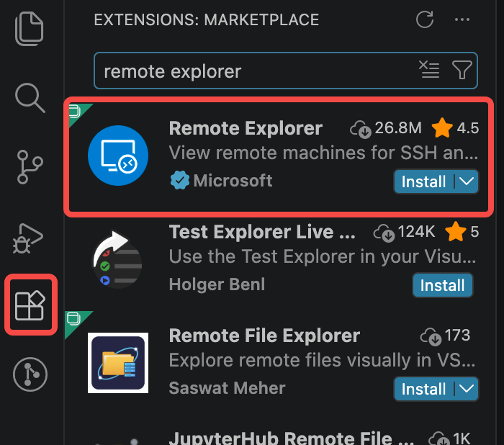Expand Remote File Explorer install options arrow
The height and width of the screenshot is (445, 504).
point(467,389)
